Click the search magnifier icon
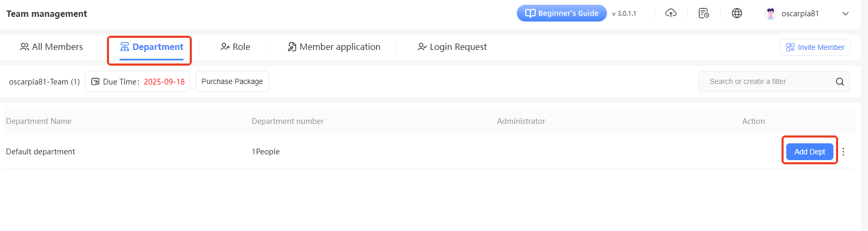Viewport: 868px width, 231px height. pyautogui.click(x=840, y=81)
